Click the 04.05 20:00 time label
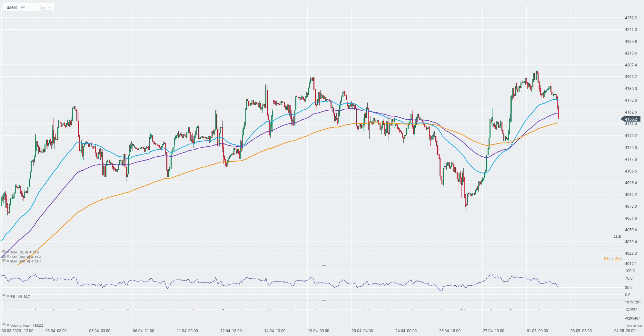The height and width of the screenshot is (336, 644). point(625,331)
